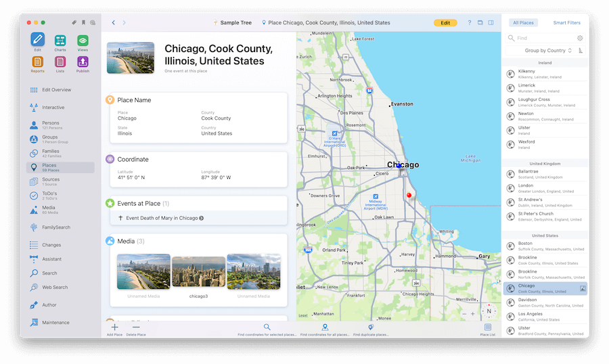Open the Publish section icon
The image size is (609, 364).
(x=83, y=62)
